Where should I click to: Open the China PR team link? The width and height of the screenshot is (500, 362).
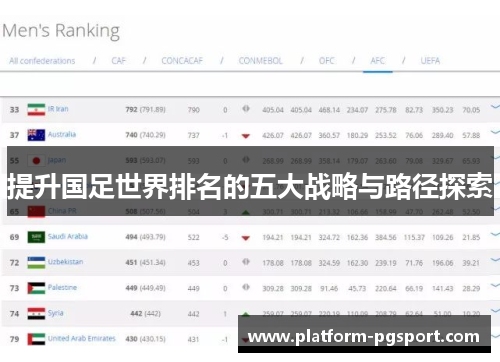coord(62,211)
